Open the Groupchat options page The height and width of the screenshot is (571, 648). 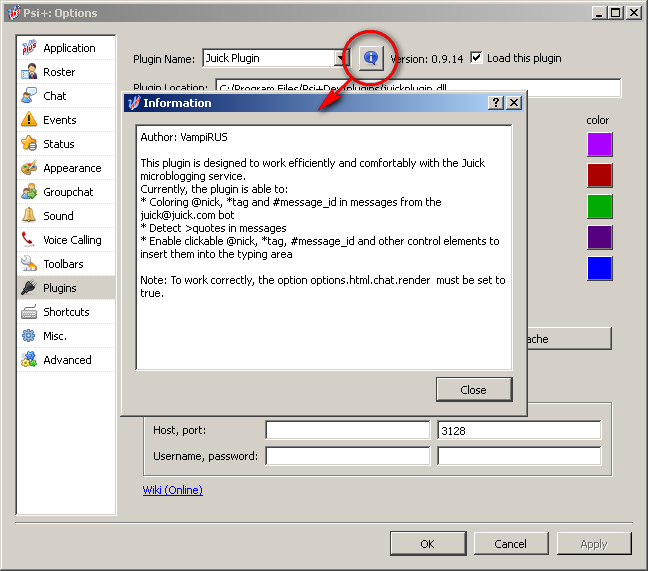point(68,192)
